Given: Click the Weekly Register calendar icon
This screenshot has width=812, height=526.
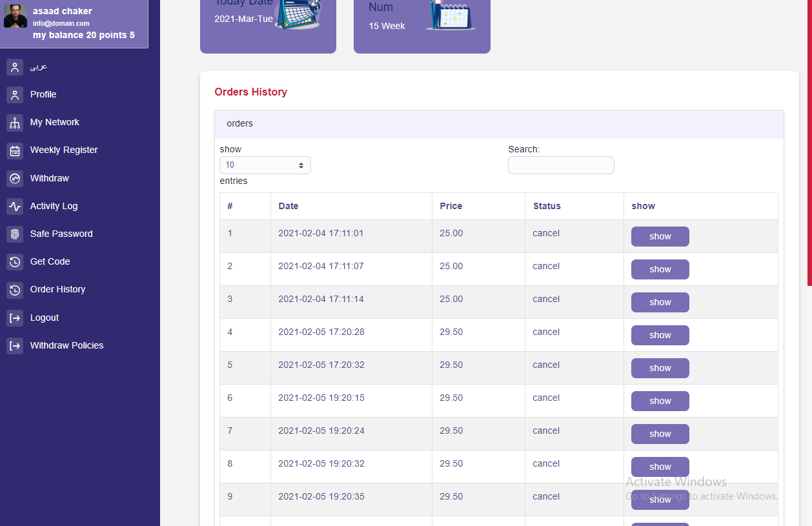Looking at the screenshot, I should 15,150.
